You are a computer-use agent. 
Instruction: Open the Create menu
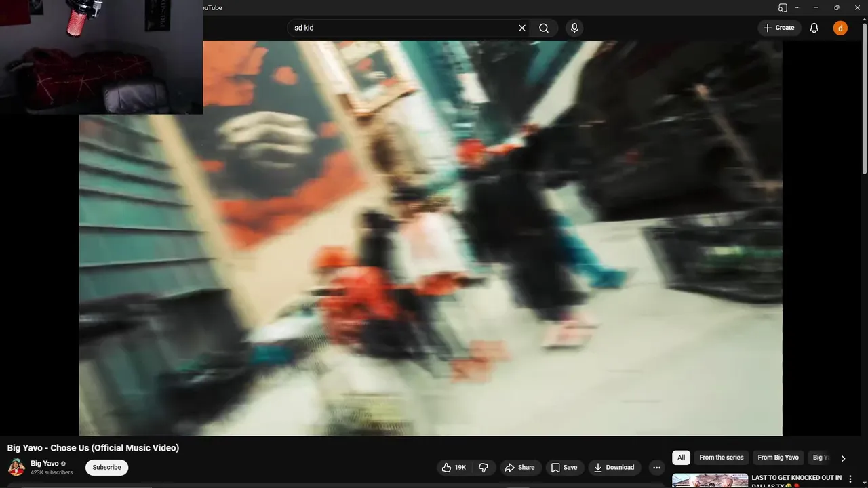click(x=779, y=28)
